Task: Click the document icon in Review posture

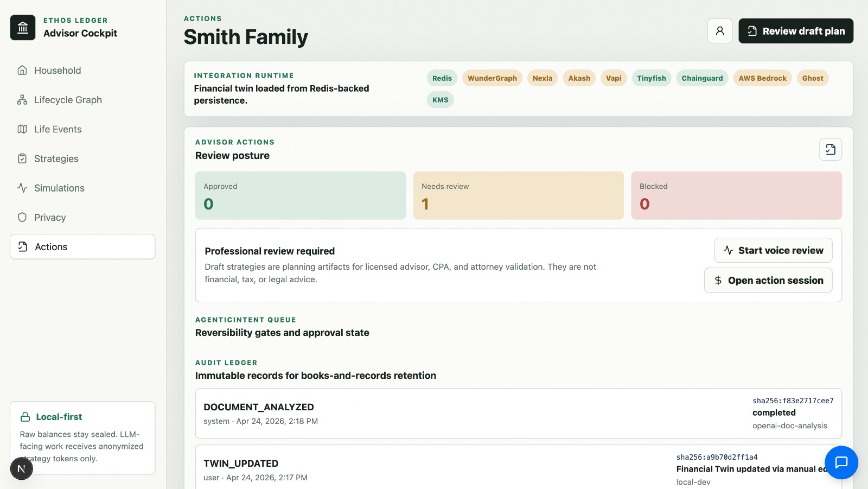Action: coord(830,150)
